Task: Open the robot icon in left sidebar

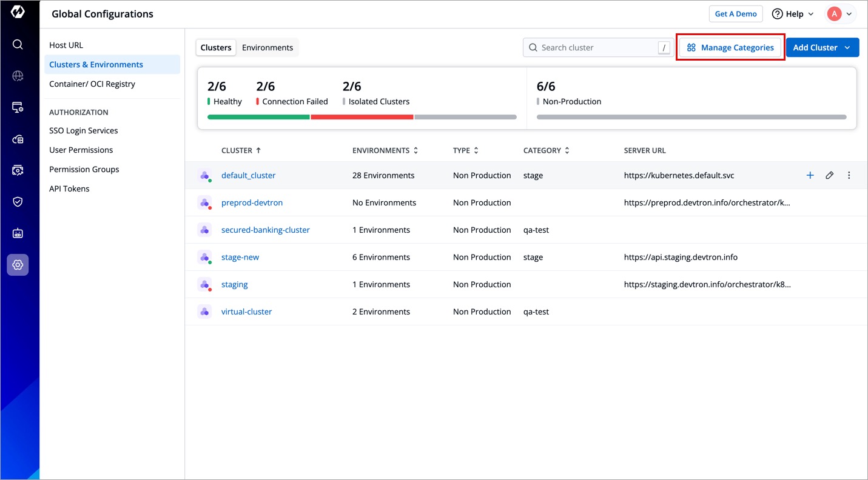Action: point(18,233)
